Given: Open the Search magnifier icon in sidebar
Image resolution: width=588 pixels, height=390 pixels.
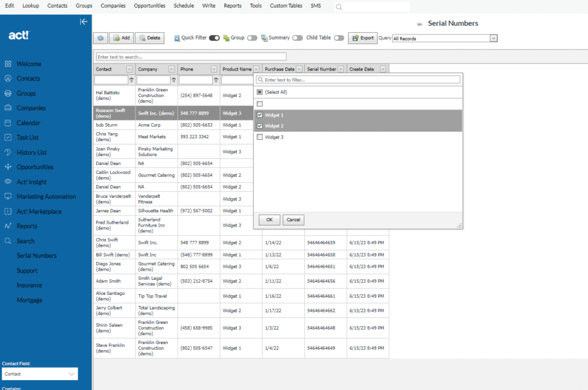Looking at the screenshot, I should (x=8, y=241).
